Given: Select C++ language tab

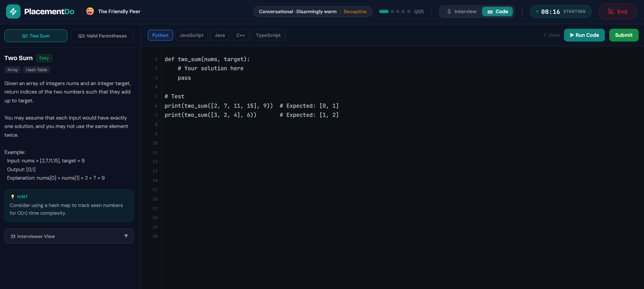Looking at the screenshot, I should point(241,35).
